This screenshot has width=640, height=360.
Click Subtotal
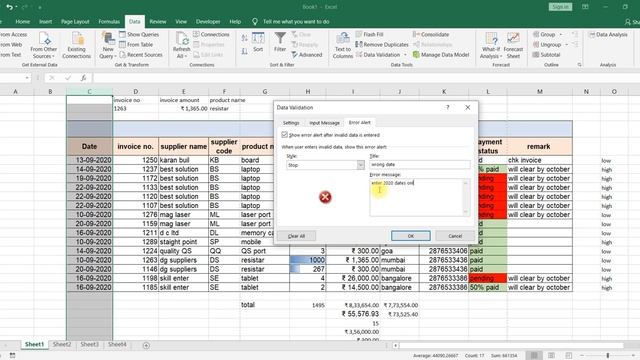(x=547, y=55)
